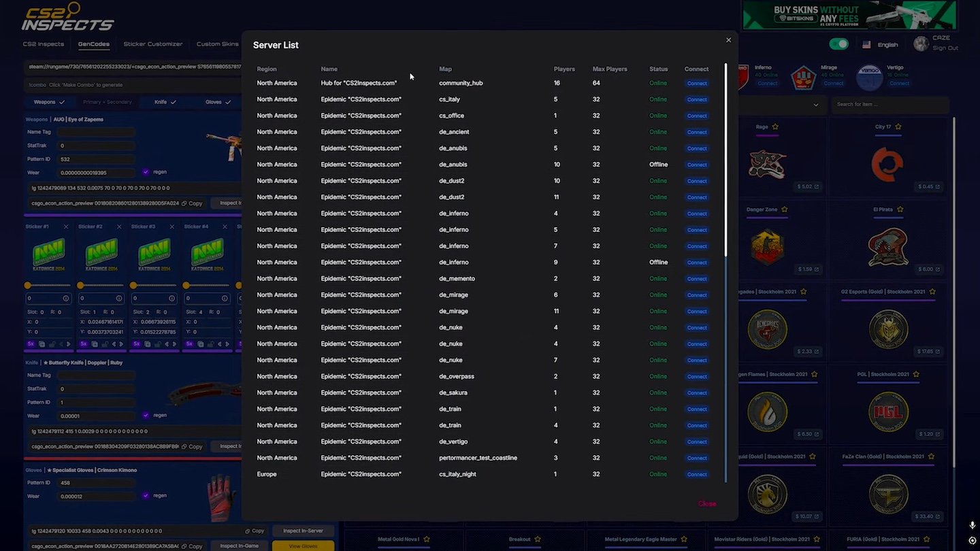Image resolution: width=980 pixels, height=551 pixels.
Task: Click the Inspect In-Game button for gloves
Action: point(240,546)
